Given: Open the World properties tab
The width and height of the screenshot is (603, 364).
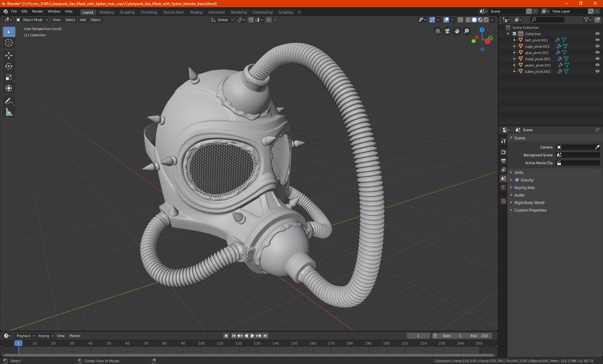Looking at the screenshot, I should point(503,187).
